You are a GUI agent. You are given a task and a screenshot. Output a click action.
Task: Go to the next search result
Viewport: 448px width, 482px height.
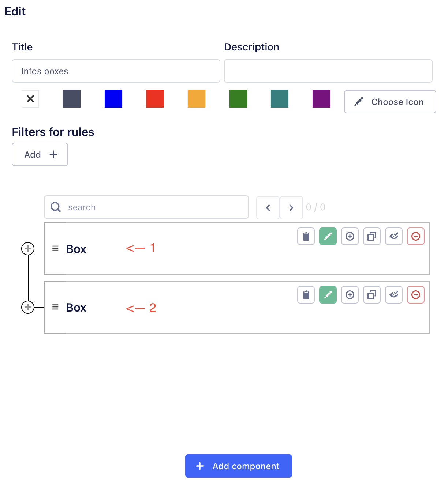[x=291, y=208]
